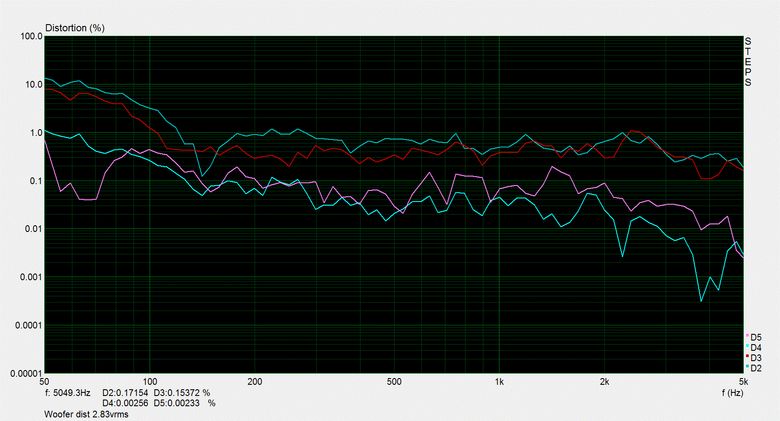Click the 1k frequency tick label
Screen dimensions: 780x421
[x=498, y=382]
